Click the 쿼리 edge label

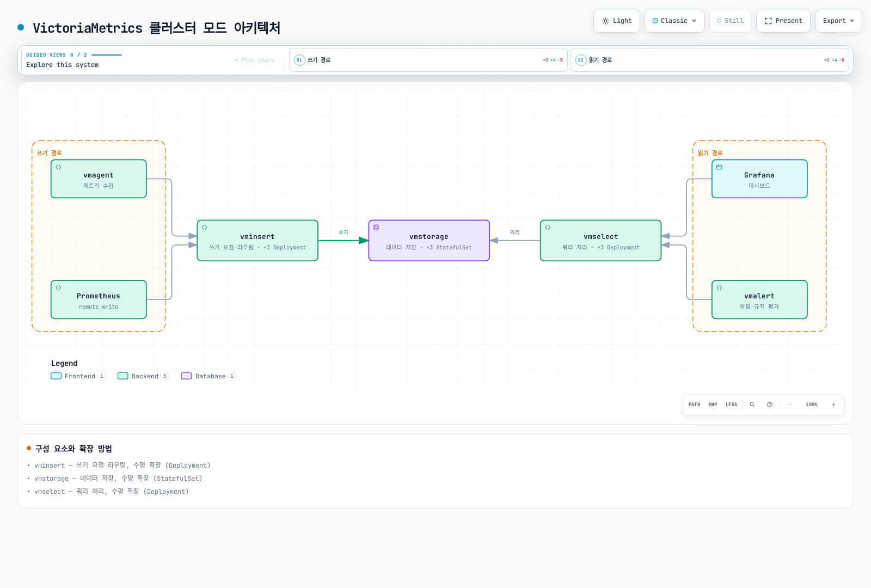pyautogui.click(x=515, y=232)
